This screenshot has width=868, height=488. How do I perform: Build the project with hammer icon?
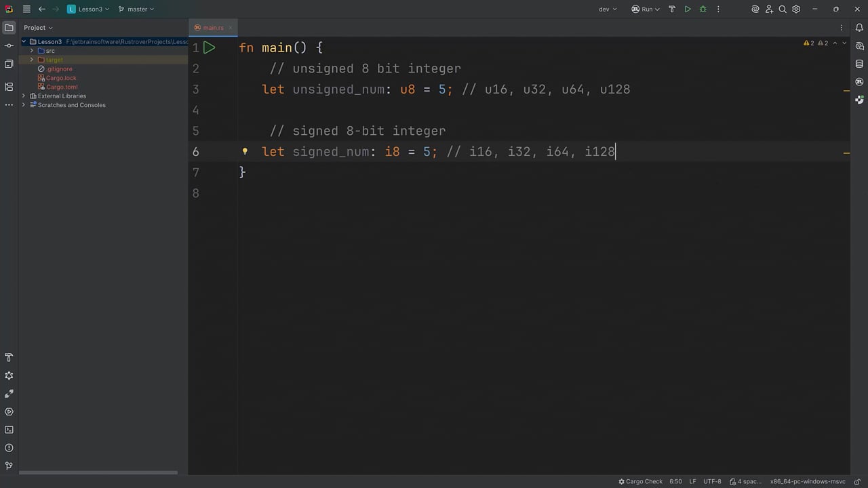pos(672,9)
